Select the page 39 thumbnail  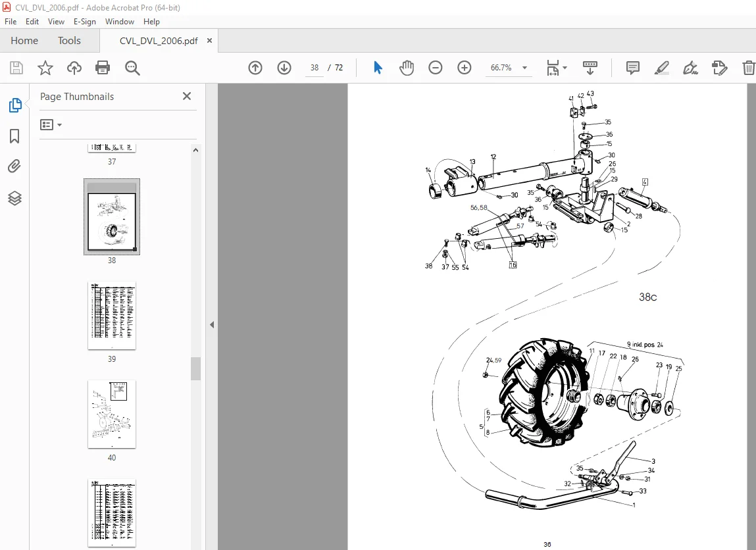pos(112,316)
